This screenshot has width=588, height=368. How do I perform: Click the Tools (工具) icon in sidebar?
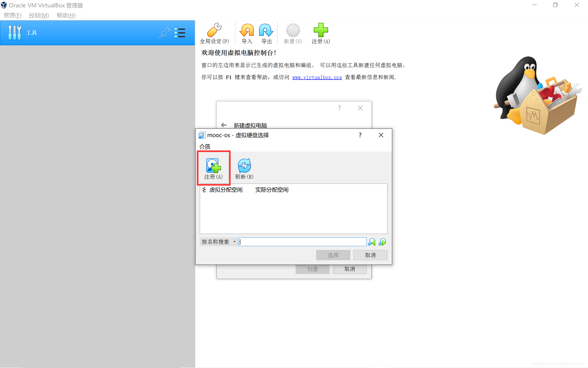tap(14, 33)
